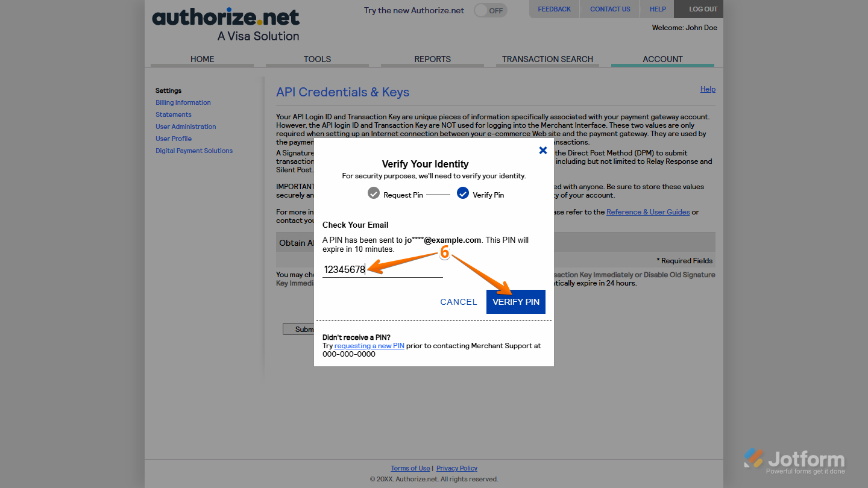Dismiss the dialog with the blue X icon
Screen dimensions: 868x488
542,151
